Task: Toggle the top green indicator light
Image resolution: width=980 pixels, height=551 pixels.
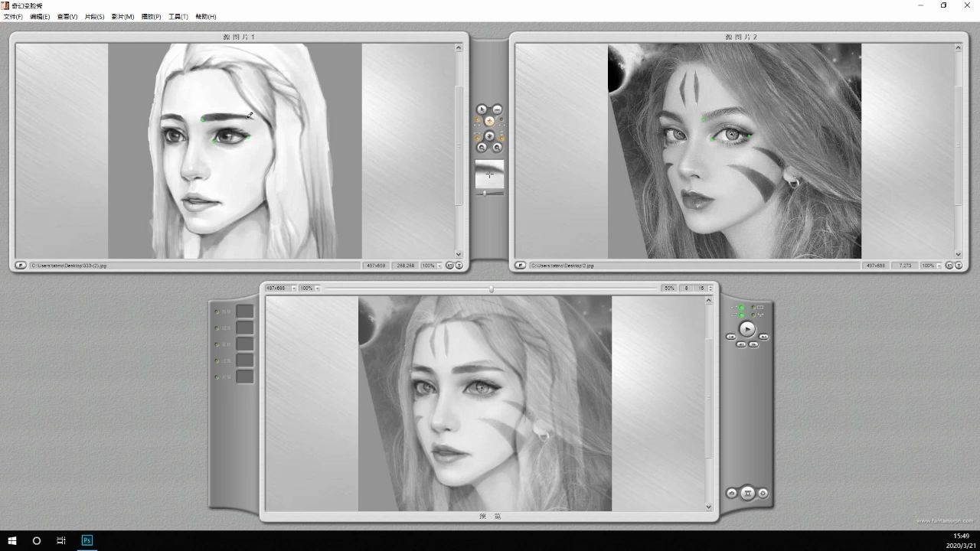Action: [740, 308]
